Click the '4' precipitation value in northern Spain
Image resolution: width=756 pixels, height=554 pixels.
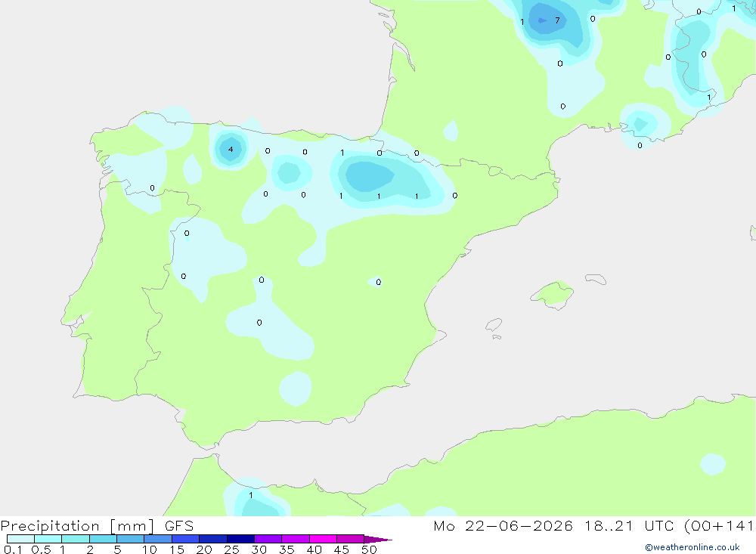pyautogui.click(x=231, y=150)
